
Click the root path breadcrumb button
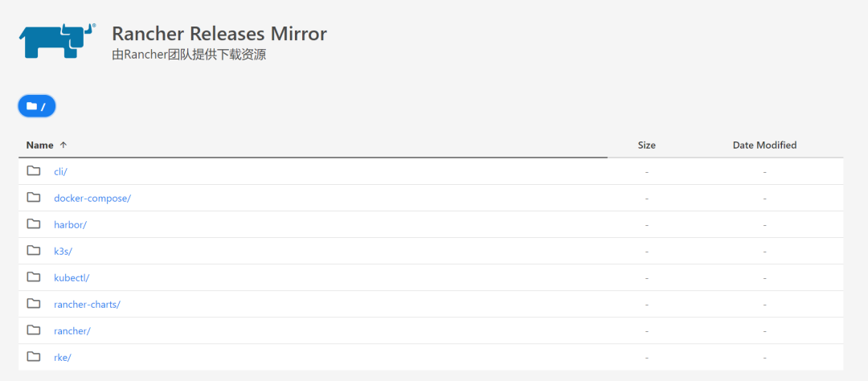click(x=36, y=106)
